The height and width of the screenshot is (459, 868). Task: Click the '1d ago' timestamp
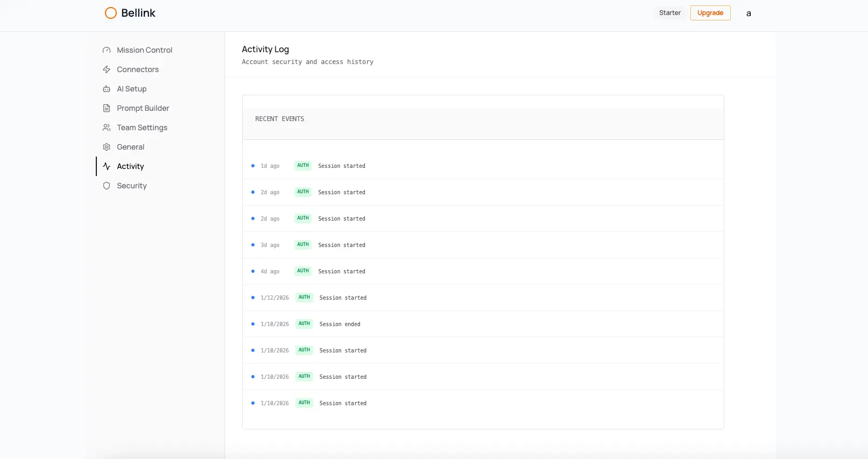[x=270, y=166]
